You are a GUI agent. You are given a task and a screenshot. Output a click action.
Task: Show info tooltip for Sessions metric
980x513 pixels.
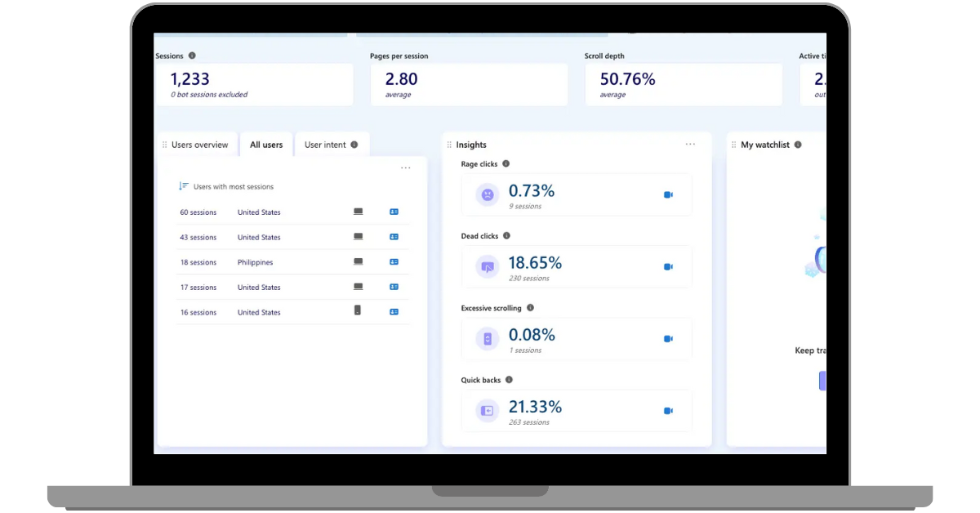pos(192,56)
